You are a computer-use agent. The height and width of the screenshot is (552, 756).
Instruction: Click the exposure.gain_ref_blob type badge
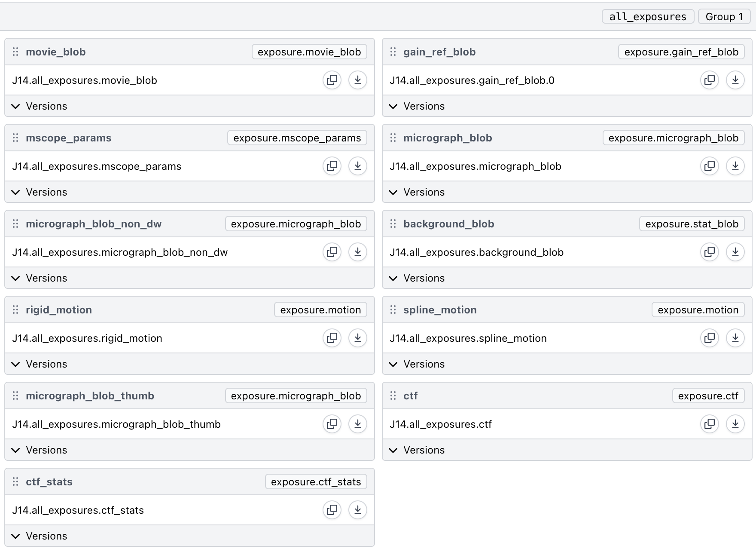681,52
